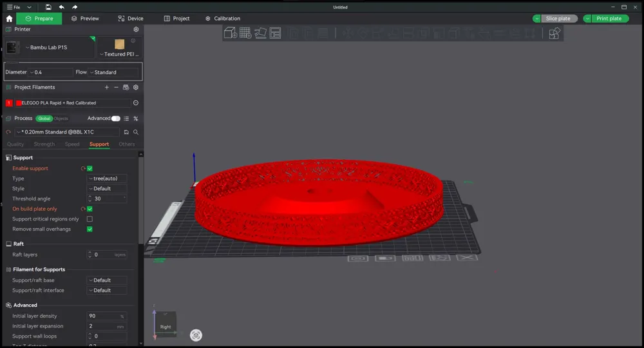644x348 pixels.
Task: Click the Threshold angle input field
Action: click(x=107, y=198)
